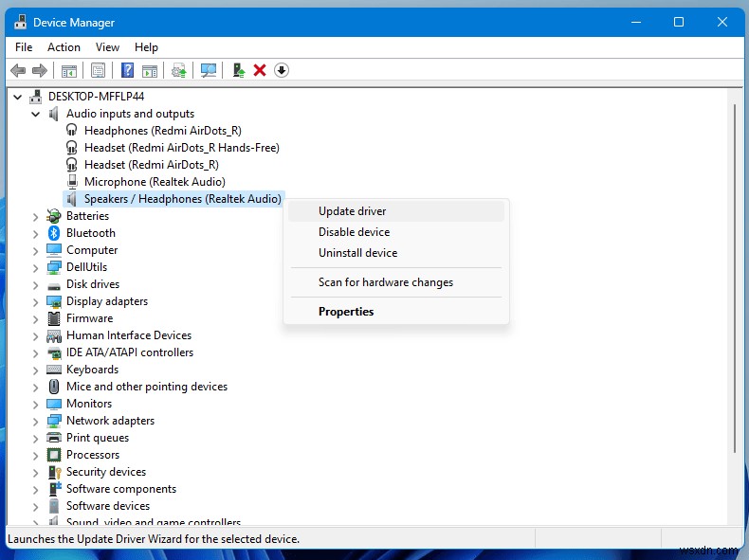Click the Scan for hardware changes monitor icon
749x560 pixels.
tap(209, 71)
